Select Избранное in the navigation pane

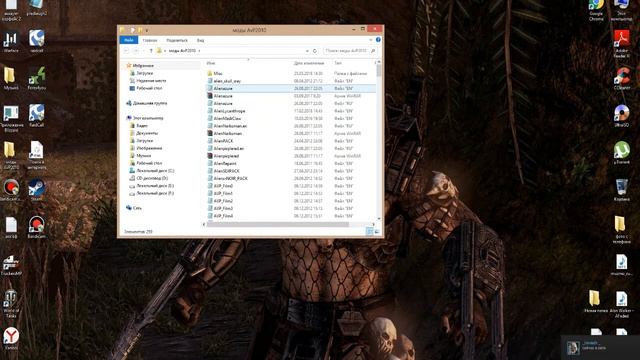tap(143, 66)
